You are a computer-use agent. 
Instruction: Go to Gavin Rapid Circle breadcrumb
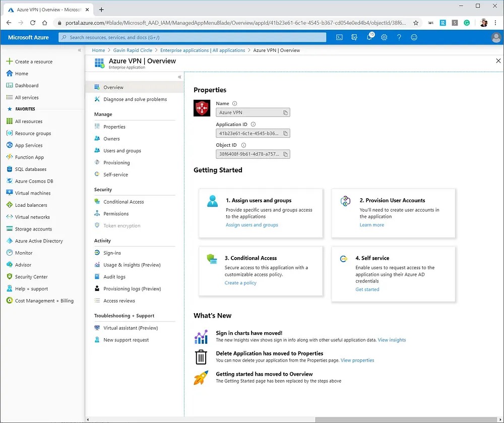(x=133, y=50)
